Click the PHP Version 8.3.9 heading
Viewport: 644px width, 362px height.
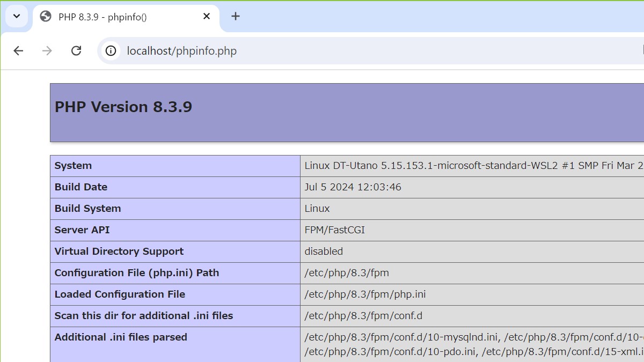point(123,107)
